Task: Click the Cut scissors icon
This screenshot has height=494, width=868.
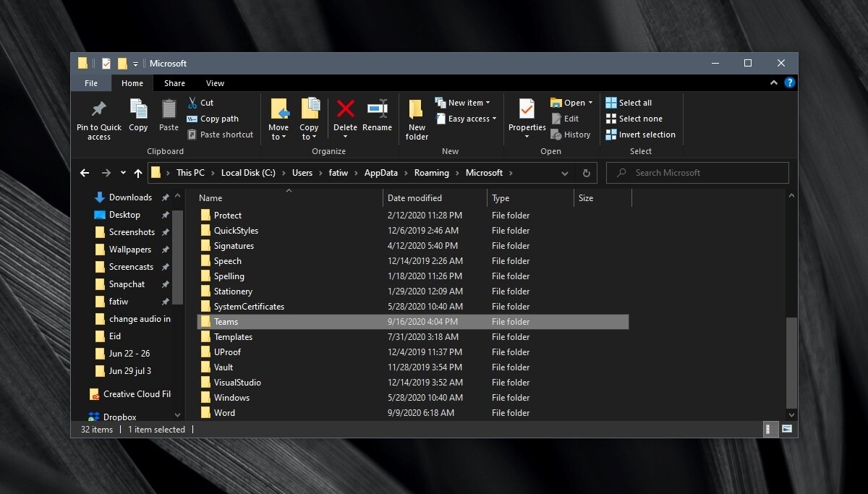Action: click(x=192, y=103)
